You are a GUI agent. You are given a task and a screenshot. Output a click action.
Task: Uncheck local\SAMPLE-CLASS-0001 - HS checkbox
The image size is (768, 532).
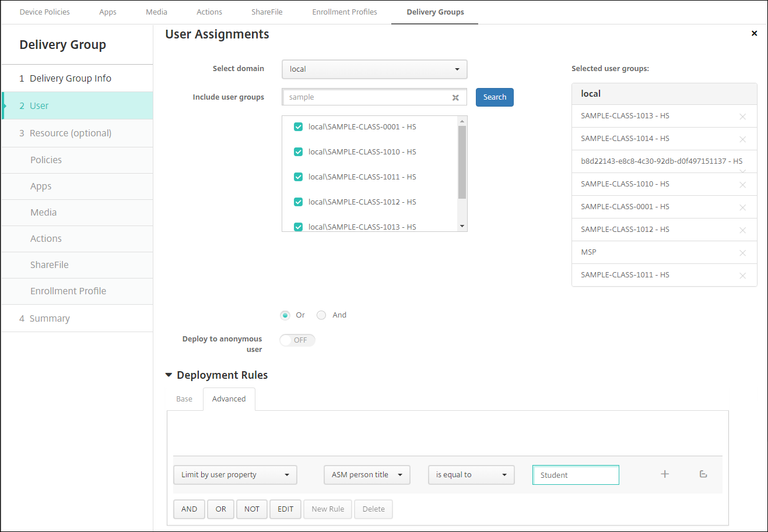pos(298,127)
